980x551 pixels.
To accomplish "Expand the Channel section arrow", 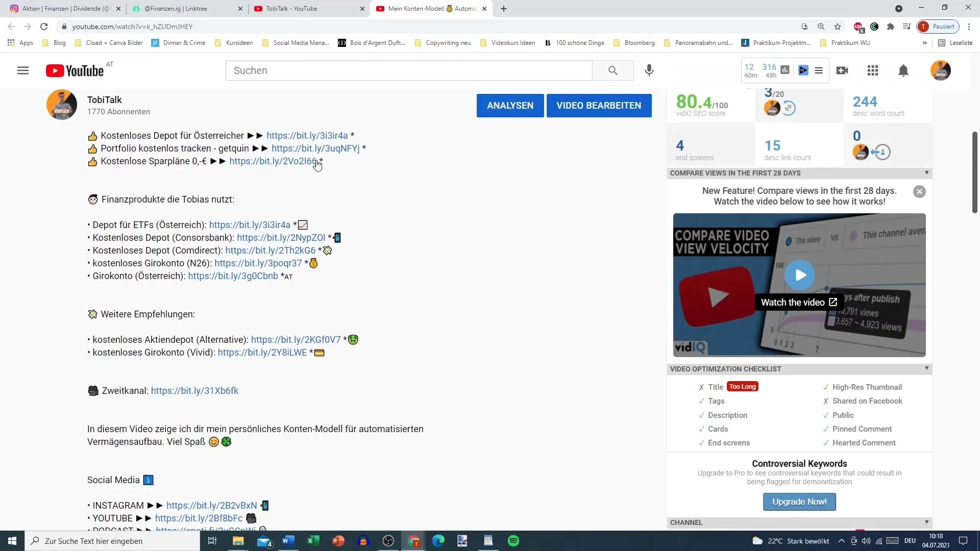I will coord(926,522).
